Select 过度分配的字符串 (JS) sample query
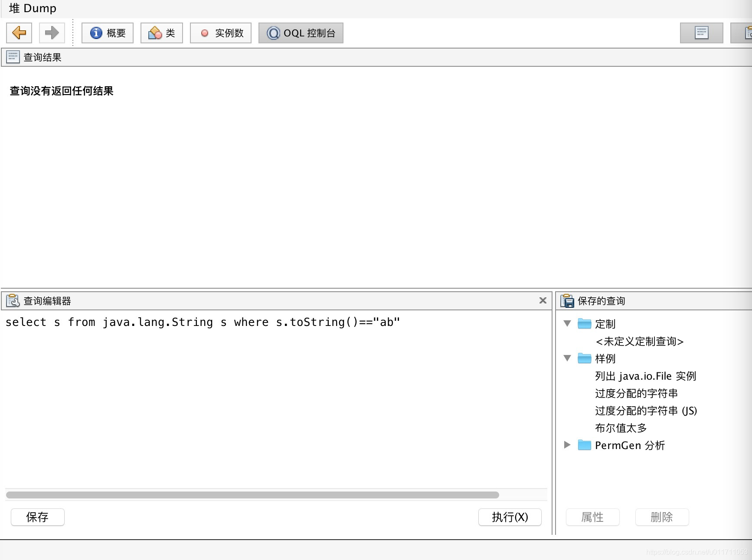Image resolution: width=752 pixels, height=560 pixels. click(646, 411)
